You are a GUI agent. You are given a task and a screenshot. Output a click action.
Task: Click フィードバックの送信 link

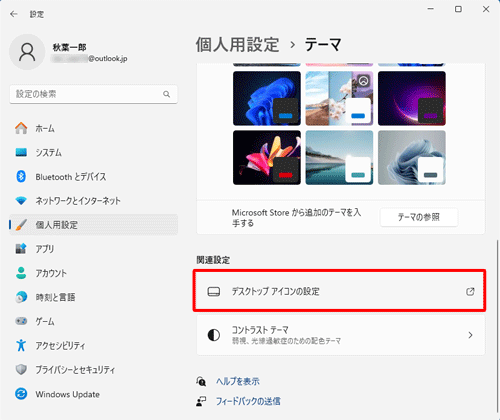(248, 401)
